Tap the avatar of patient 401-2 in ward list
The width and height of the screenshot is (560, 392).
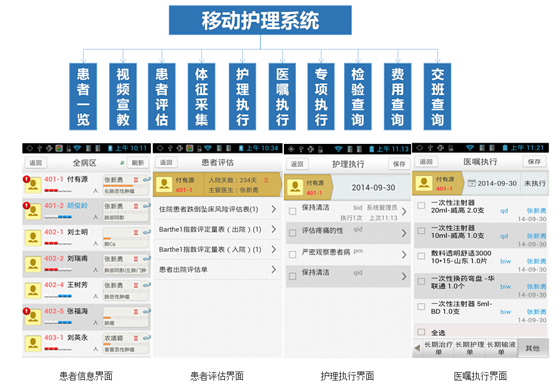(33, 211)
